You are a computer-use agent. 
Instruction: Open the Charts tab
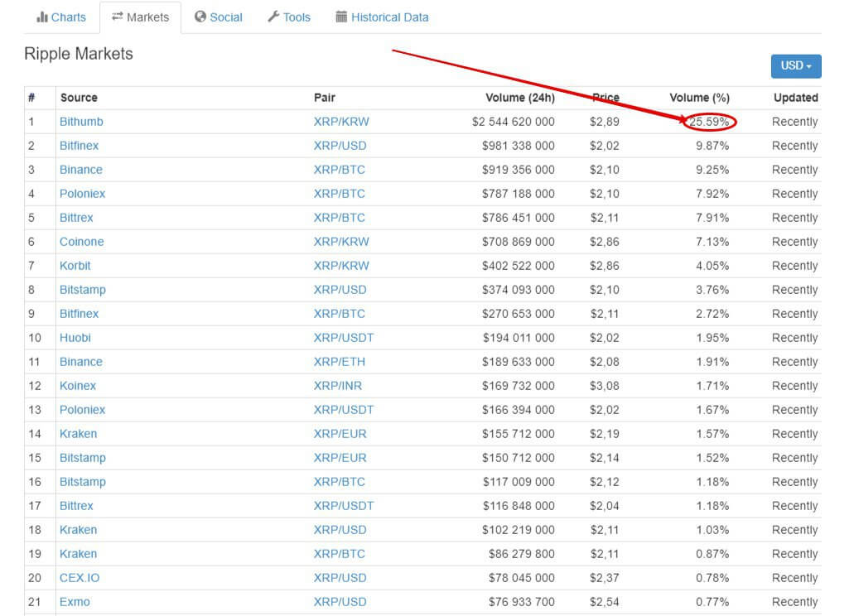click(61, 17)
